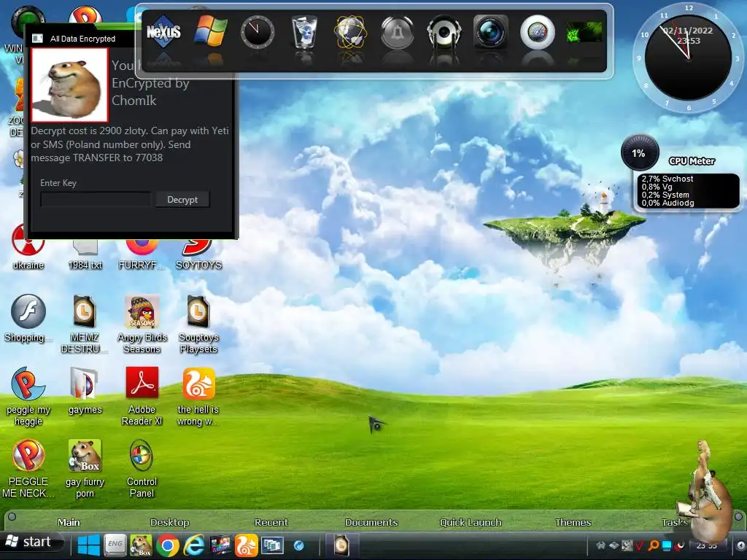
Task: Click the '2,7% Svchost' line in CPU Meter
Action: click(667, 179)
